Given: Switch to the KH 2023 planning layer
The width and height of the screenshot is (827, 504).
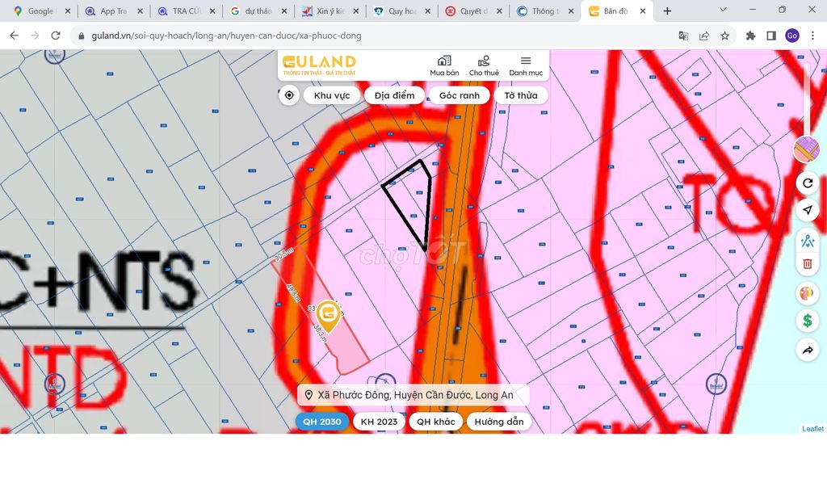Looking at the screenshot, I should click(x=379, y=422).
